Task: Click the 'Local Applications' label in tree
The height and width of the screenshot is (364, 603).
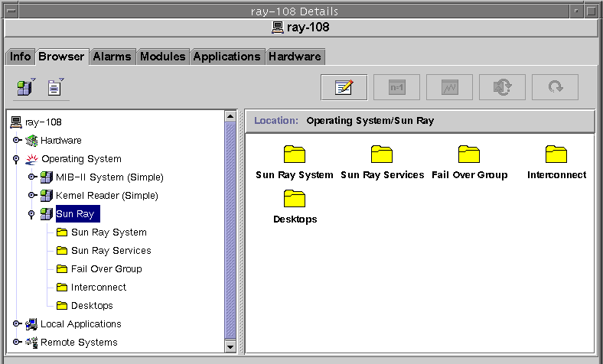Action: [81, 324]
